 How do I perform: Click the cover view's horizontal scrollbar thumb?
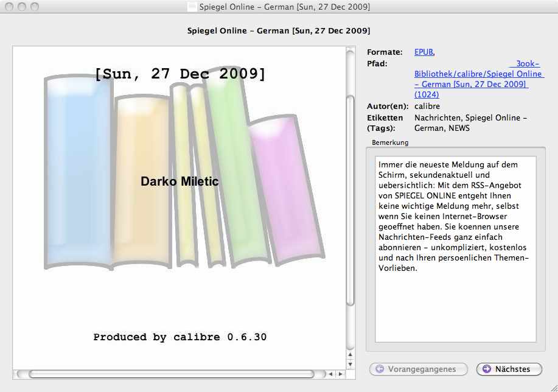click(x=172, y=374)
